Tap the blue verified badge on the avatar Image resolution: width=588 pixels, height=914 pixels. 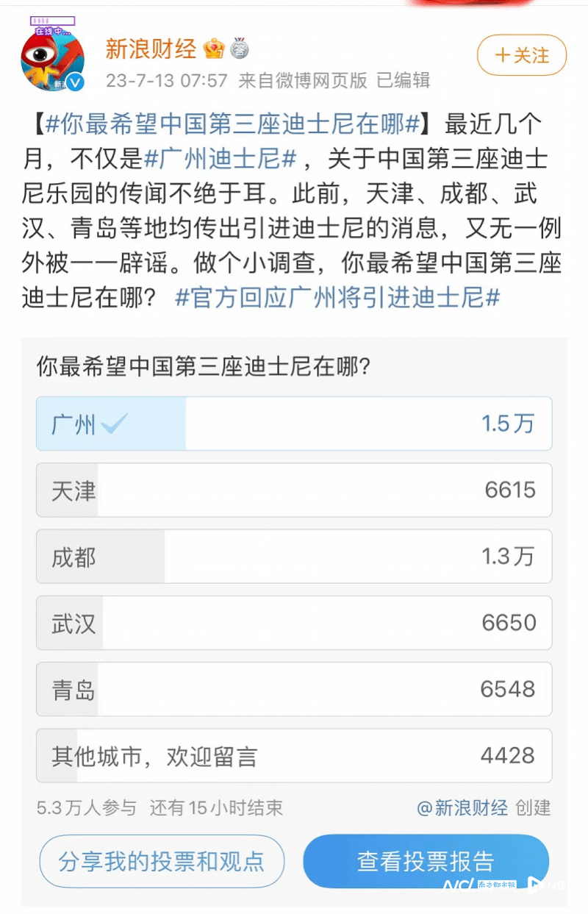(75, 82)
